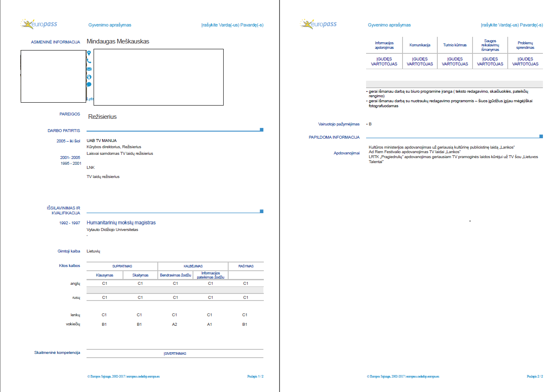557x392 pixels.
Task: Click the website mouse icon
Action: (89, 77)
